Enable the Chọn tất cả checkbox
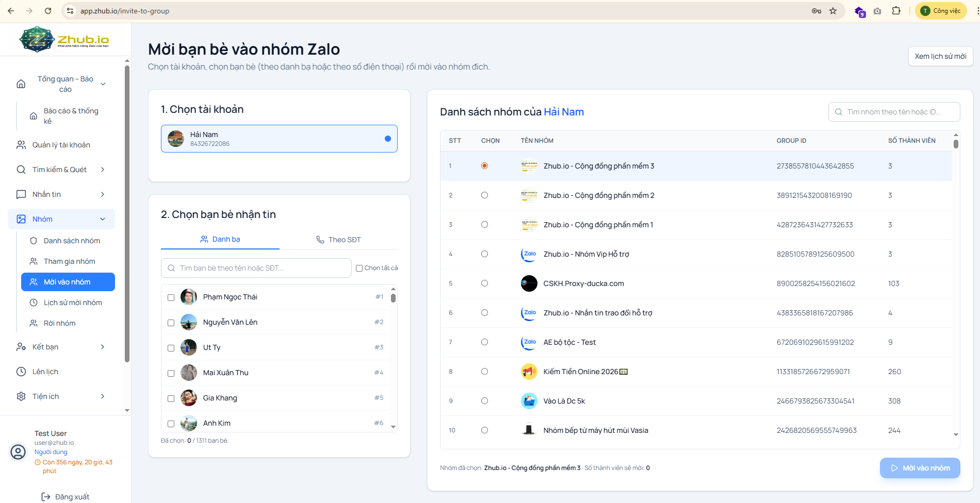Viewport: 980px width, 503px height. point(360,268)
